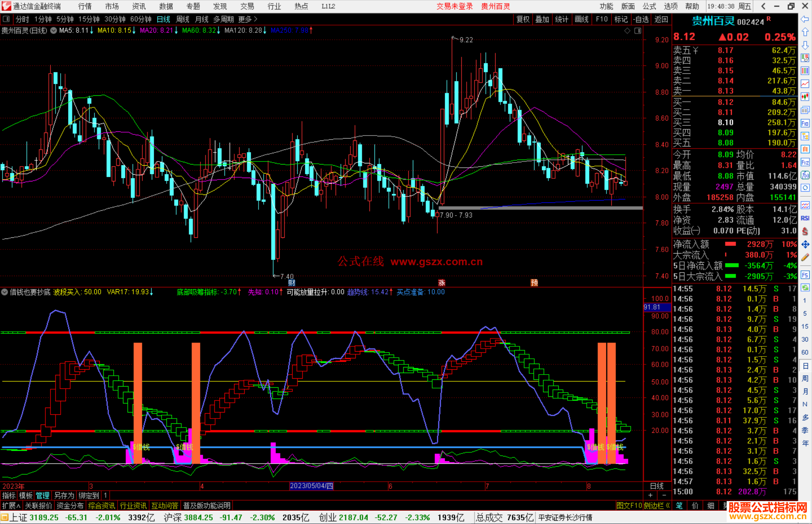812x524 pixels.
Task: Click the RSI indicator sidebar icon
Action: pos(805,218)
